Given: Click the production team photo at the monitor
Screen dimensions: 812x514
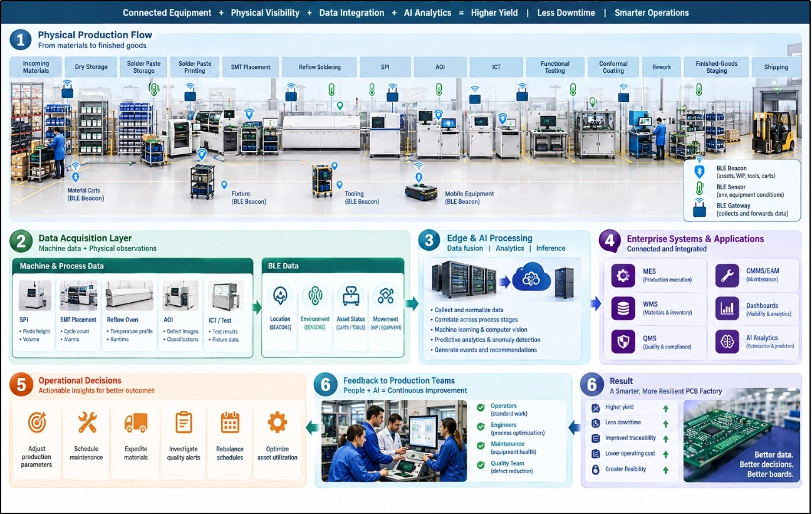Looking at the screenshot, I should click(x=394, y=441).
